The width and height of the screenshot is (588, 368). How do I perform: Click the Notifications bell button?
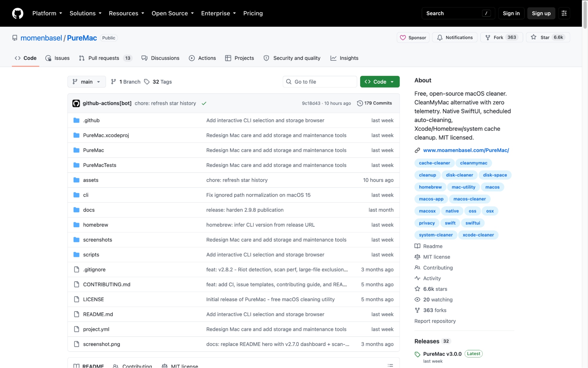[x=455, y=38]
